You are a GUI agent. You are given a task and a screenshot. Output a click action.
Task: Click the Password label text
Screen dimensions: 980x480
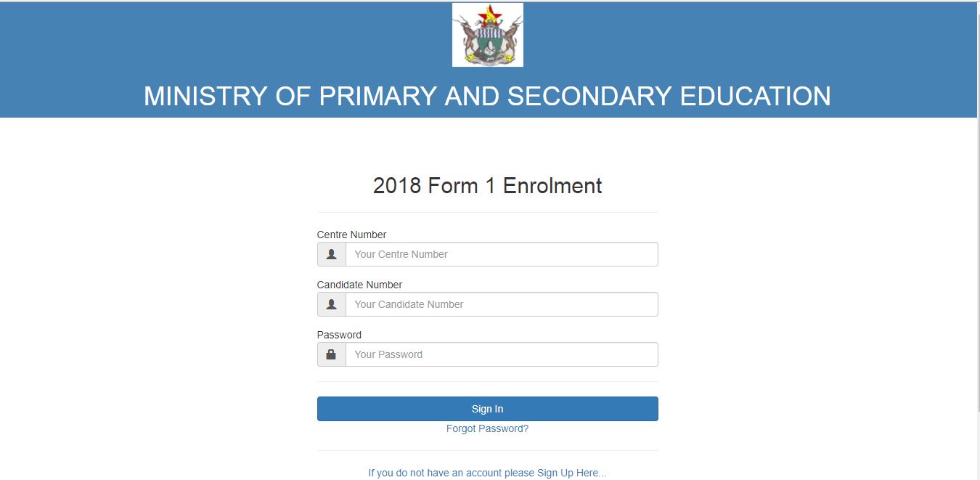pyautogui.click(x=339, y=335)
